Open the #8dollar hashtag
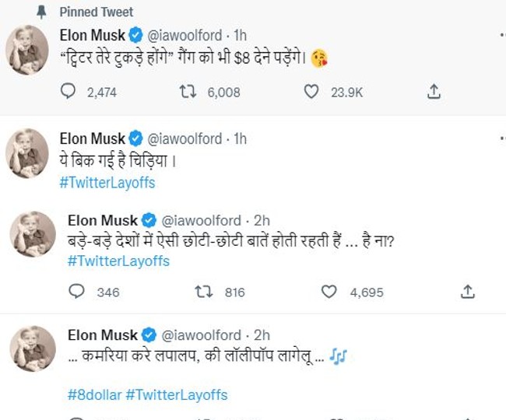This screenshot has height=420, width=506. point(90,394)
